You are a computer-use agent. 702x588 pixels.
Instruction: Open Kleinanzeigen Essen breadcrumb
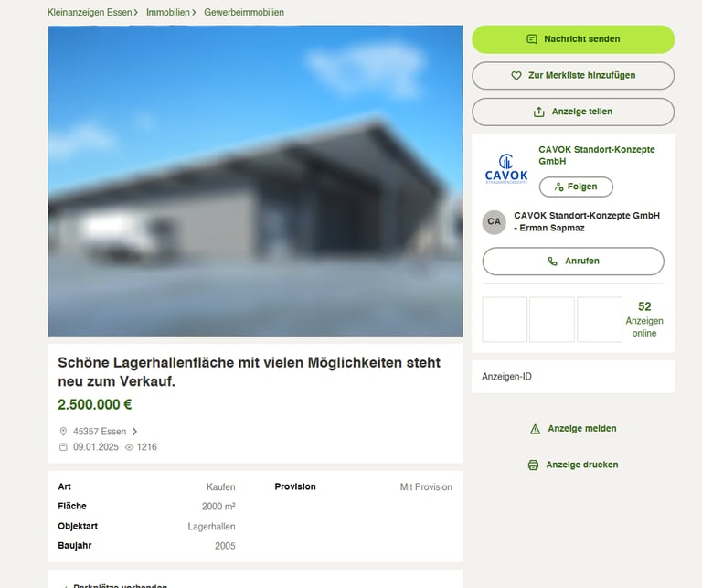point(90,12)
